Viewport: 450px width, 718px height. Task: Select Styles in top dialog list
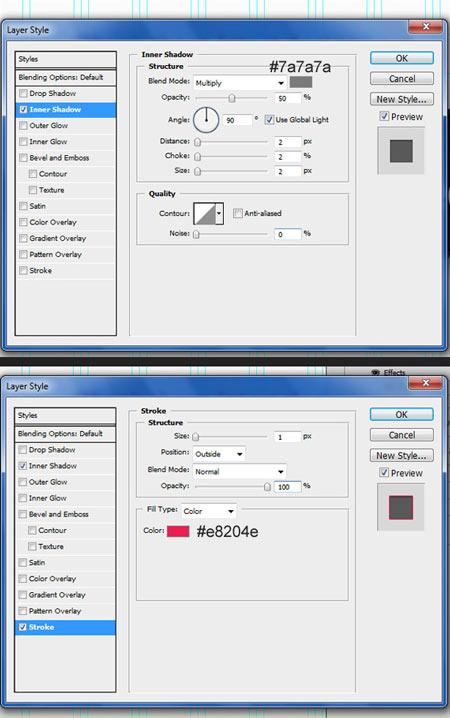[x=65, y=59]
